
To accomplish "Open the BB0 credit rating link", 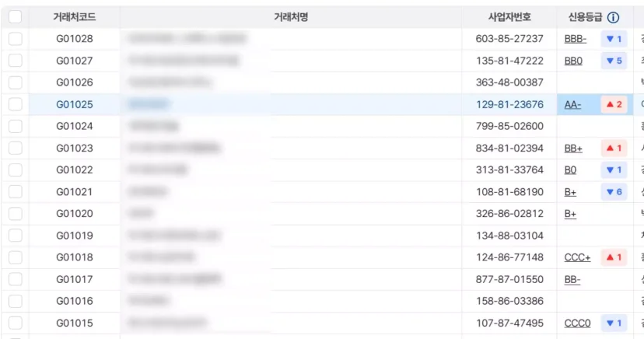I will tap(573, 61).
